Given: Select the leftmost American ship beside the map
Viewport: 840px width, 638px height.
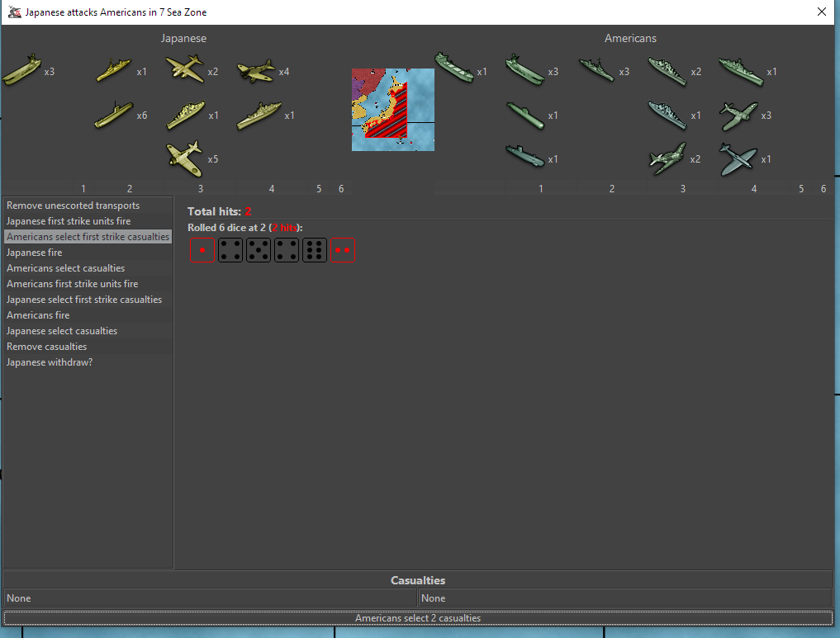Looking at the screenshot, I should (x=454, y=67).
